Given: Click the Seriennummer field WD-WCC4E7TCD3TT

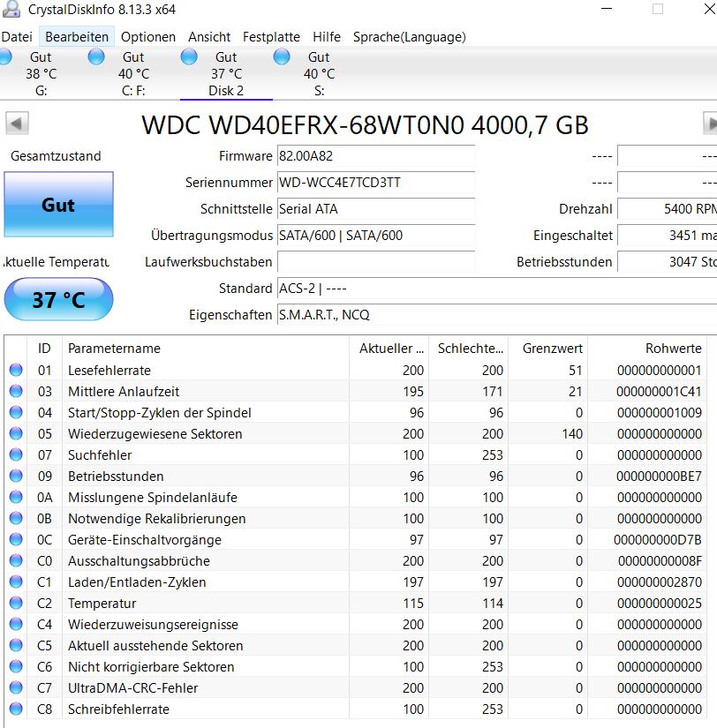Looking at the screenshot, I should pos(376,183).
